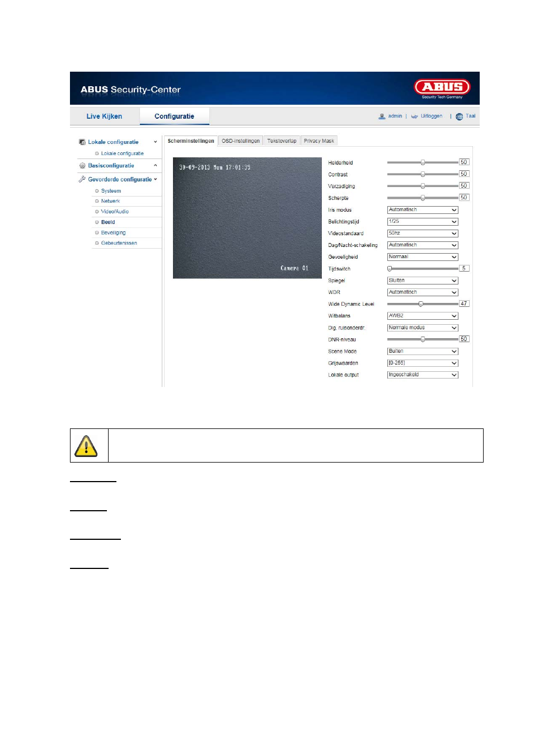Open the Dag/Nacht-schakeling dropdown
This screenshot has width=534, height=756.
(x=423, y=245)
